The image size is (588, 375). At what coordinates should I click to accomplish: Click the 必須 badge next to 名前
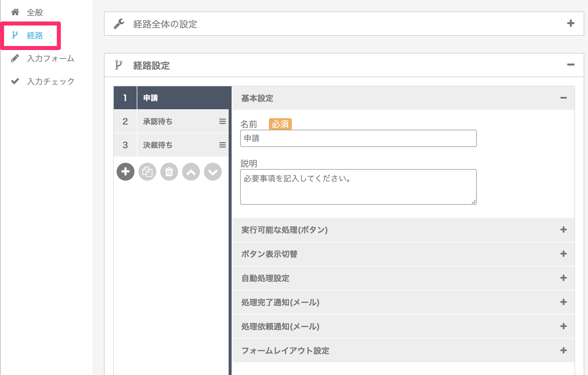tap(280, 124)
